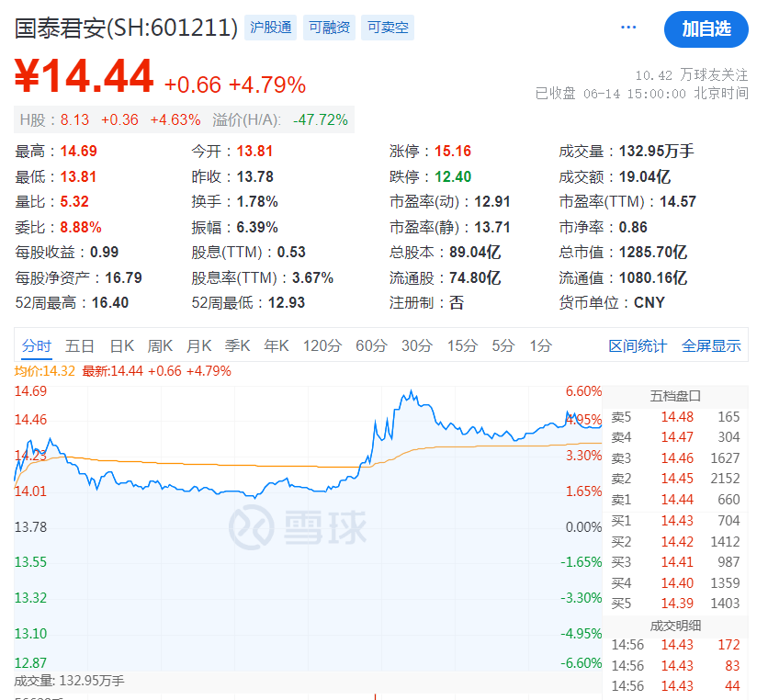Show the 年K yearly chart tab

(x=277, y=345)
